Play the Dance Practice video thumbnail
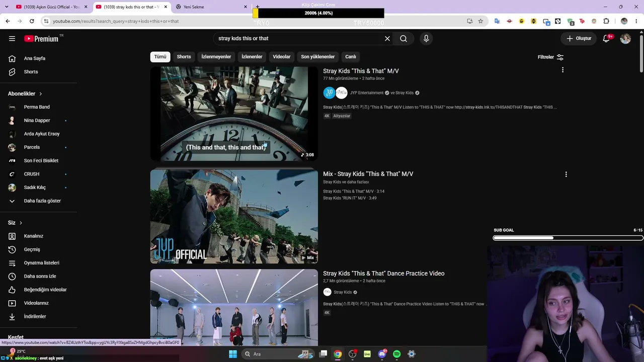 234,308
